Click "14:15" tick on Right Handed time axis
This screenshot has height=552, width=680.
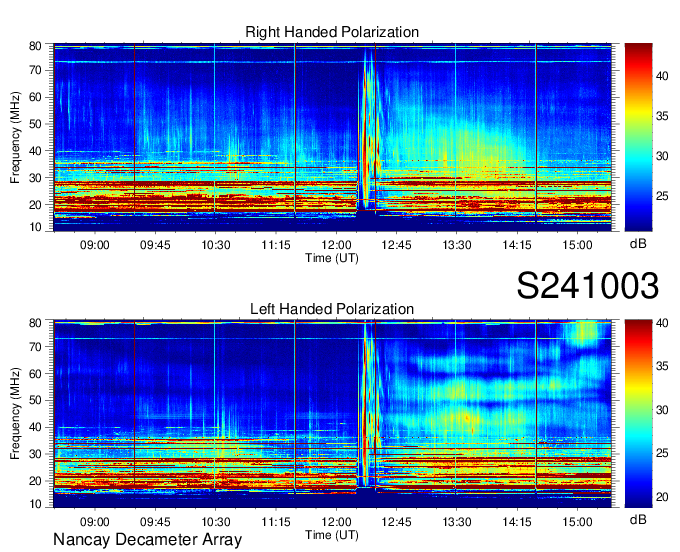[517, 245]
